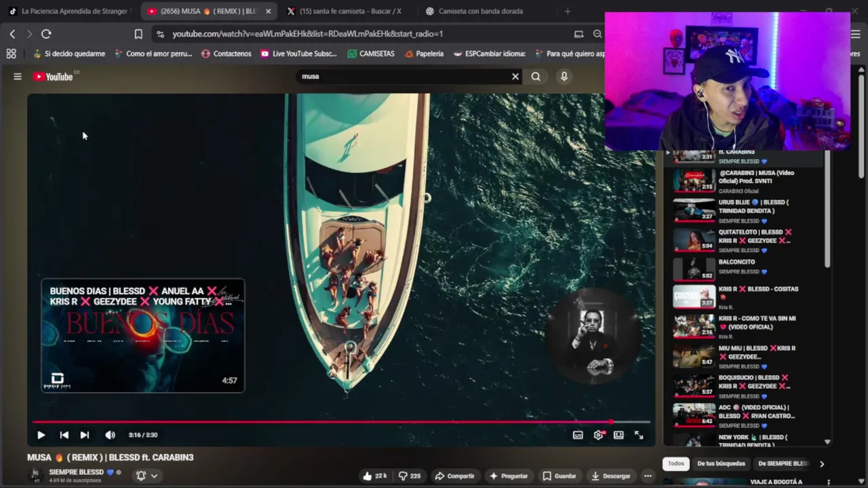Bookmark this page icon in address bar
The width and height of the screenshot is (868, 488).
138,34
